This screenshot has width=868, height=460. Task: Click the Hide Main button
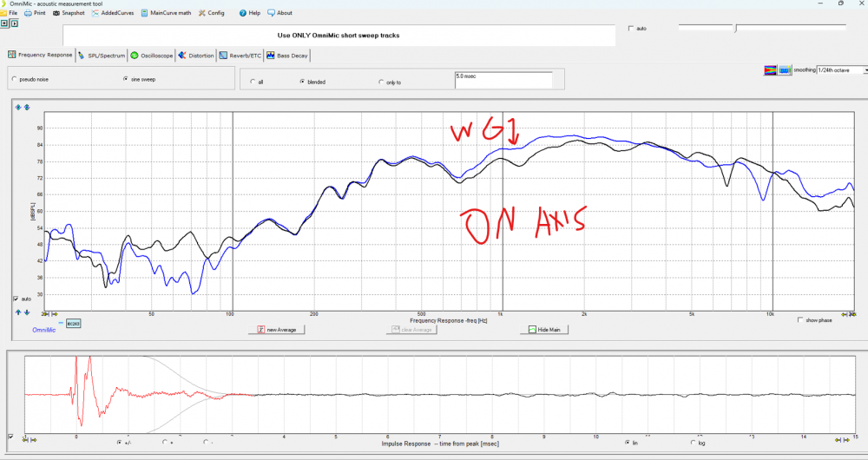click(546, 330)
